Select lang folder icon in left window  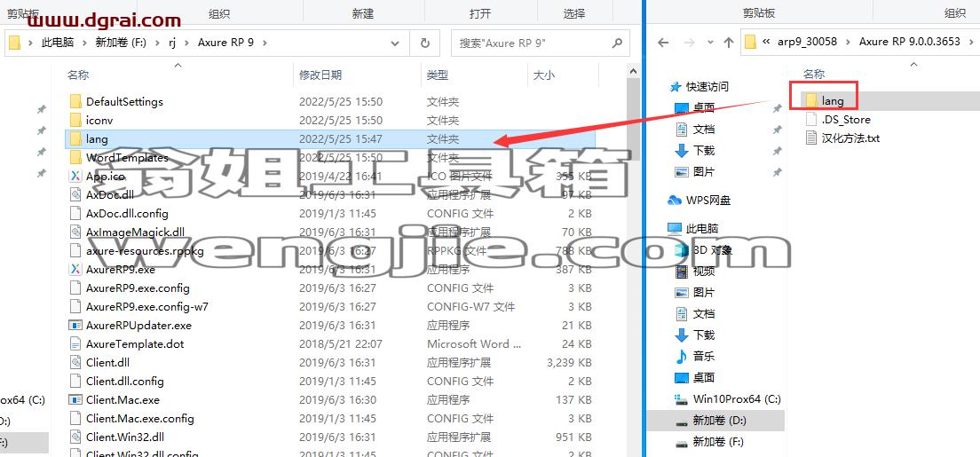pyautogui.click(x=75, y=138)
